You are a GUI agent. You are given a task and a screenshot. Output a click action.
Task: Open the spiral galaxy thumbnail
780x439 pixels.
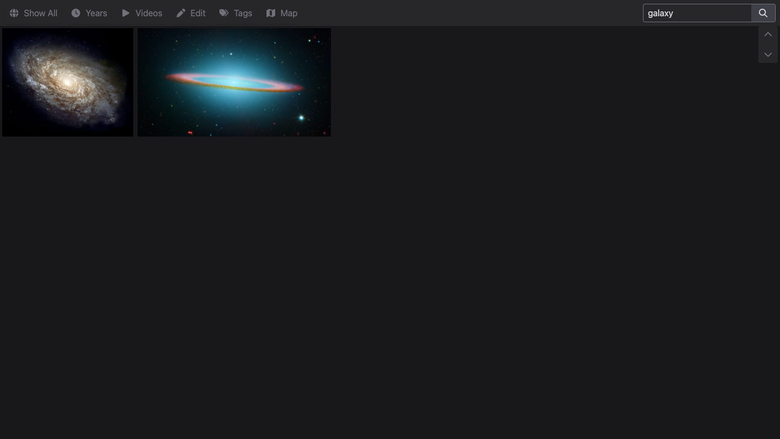tap(68, 82)
